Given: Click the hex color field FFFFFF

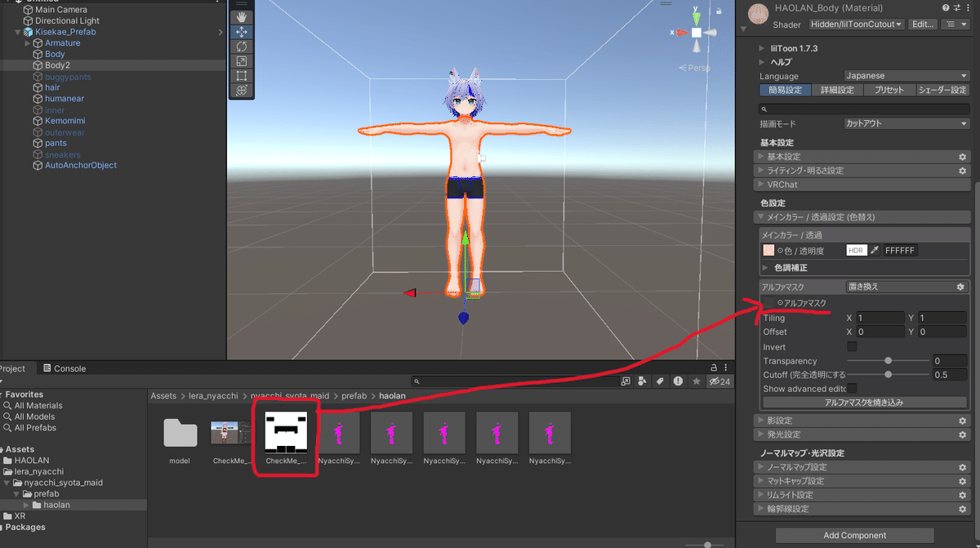Looking at the screenshot, I should pos(900,251).
